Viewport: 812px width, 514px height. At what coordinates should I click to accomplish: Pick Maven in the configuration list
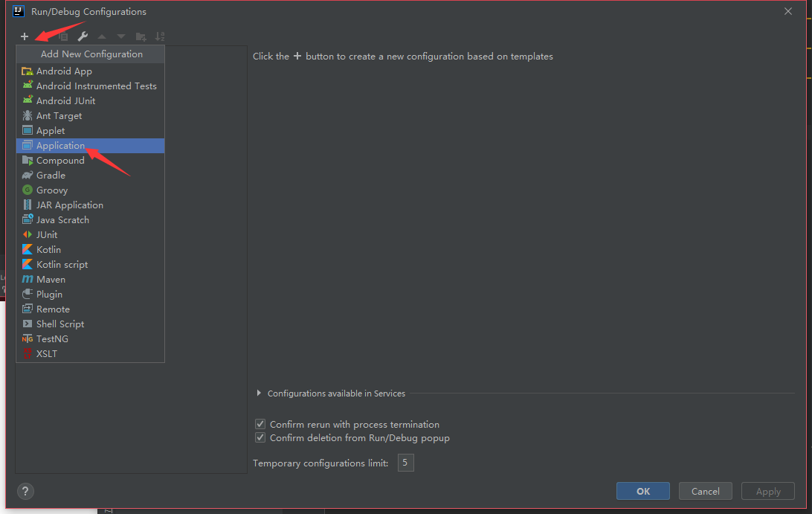[91, 279]
